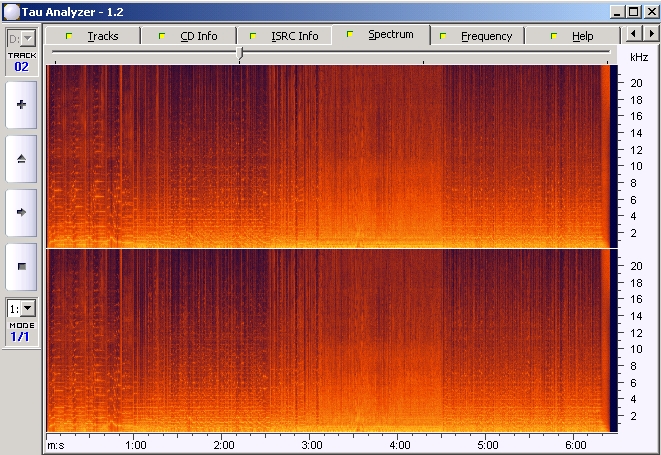Click the position slider thumb
661x455 pixels.
point(240,54)
